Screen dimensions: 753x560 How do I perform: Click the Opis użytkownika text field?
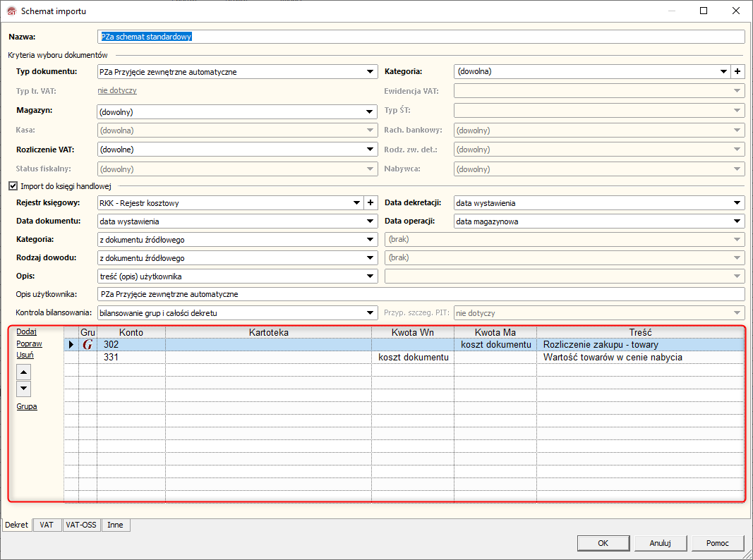[x=421, y=294]
